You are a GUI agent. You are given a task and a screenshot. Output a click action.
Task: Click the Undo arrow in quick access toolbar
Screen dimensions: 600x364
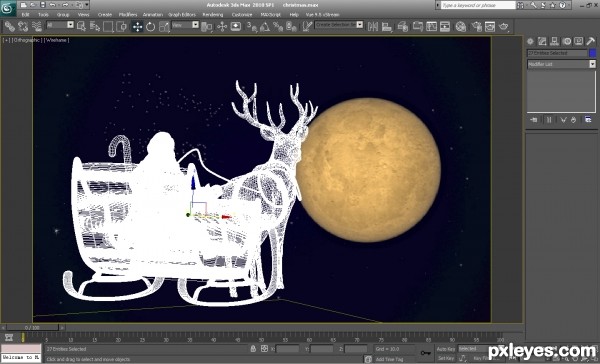click(52, 5)
